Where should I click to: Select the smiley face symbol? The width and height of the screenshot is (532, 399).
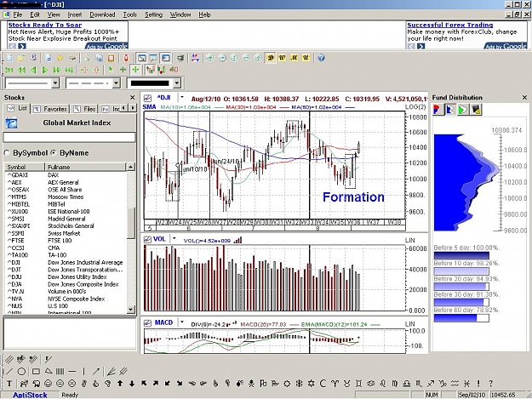[x=49, y=384]
